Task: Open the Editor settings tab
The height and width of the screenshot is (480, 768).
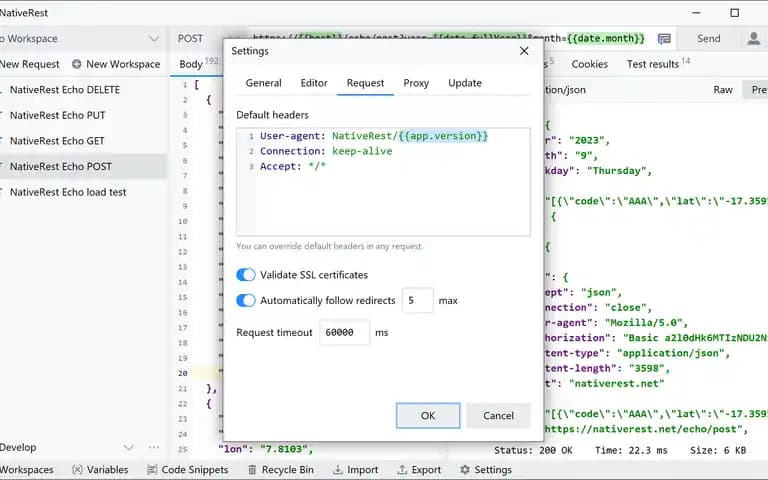Action: click(x=314, y=83)
